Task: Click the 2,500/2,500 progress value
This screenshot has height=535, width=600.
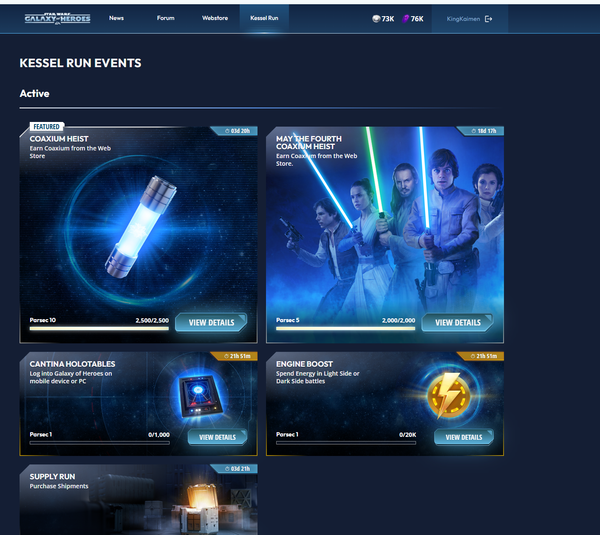Action: pos(152,320)
